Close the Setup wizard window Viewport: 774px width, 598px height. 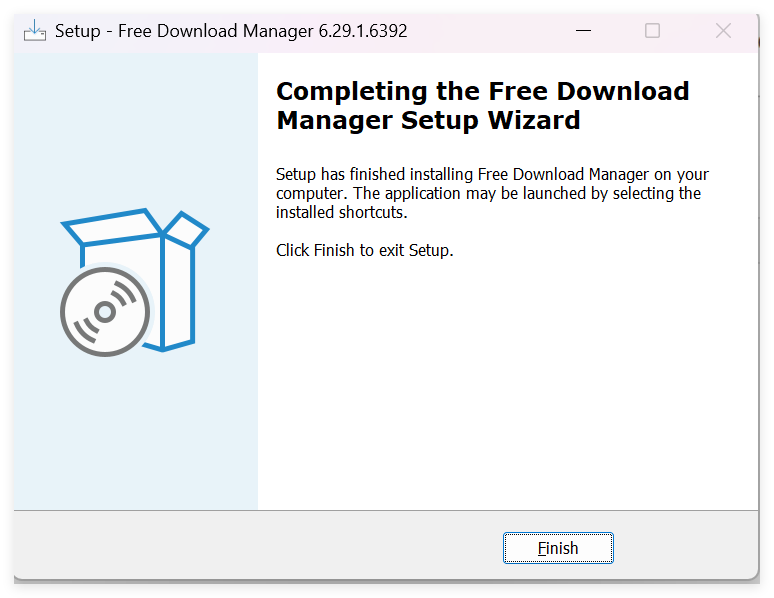(x=723, y=31)
